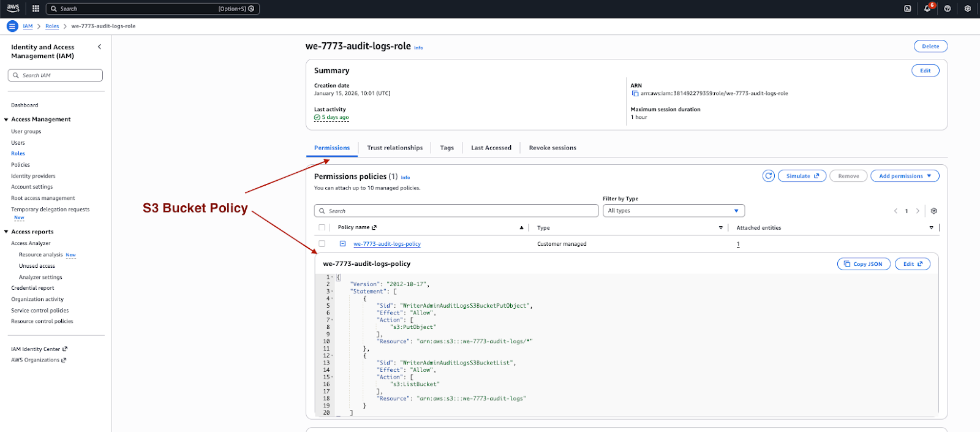Open the Revoke sessions tab

pos(552,148)
